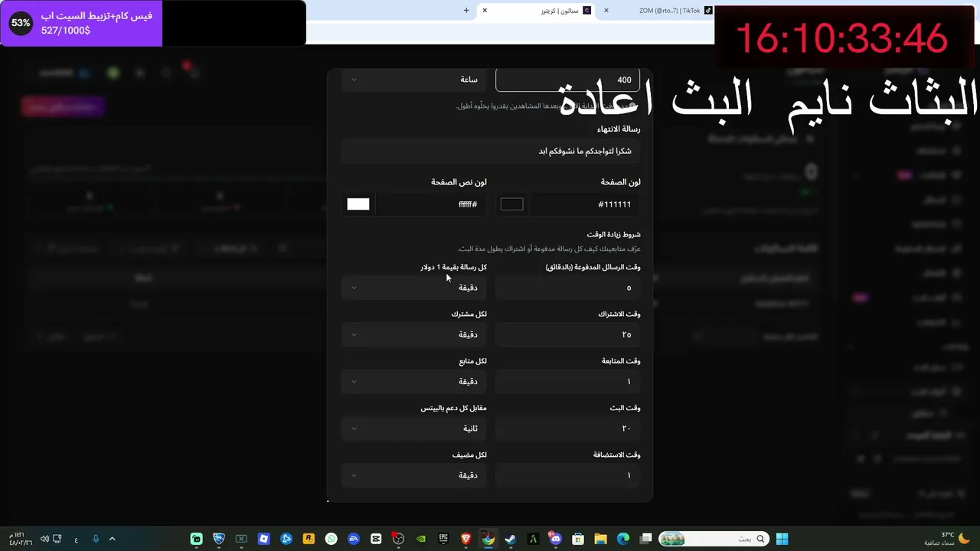Close the ZOM TikTok tab
The height and width of the screenshot is (551, 980).
[606, 11]
